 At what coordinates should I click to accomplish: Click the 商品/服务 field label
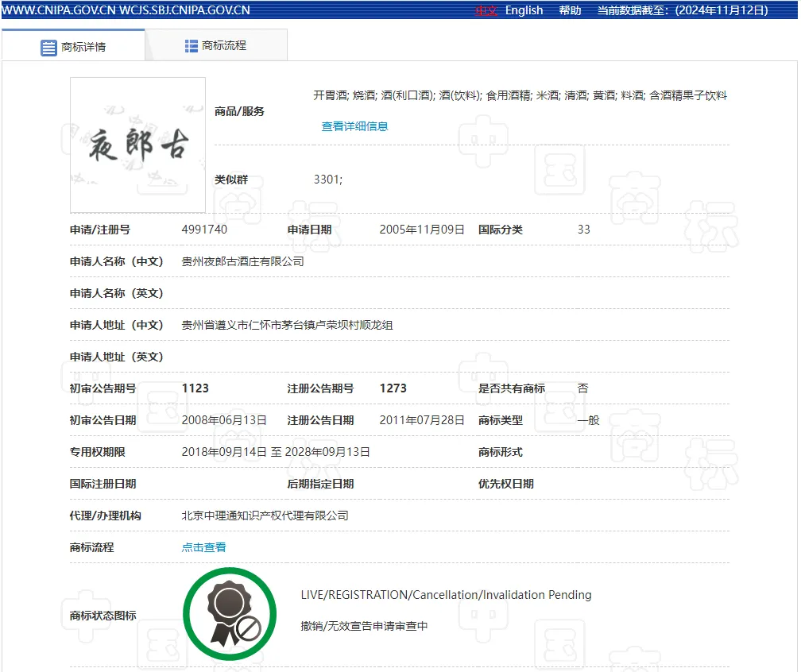(239, 111)
